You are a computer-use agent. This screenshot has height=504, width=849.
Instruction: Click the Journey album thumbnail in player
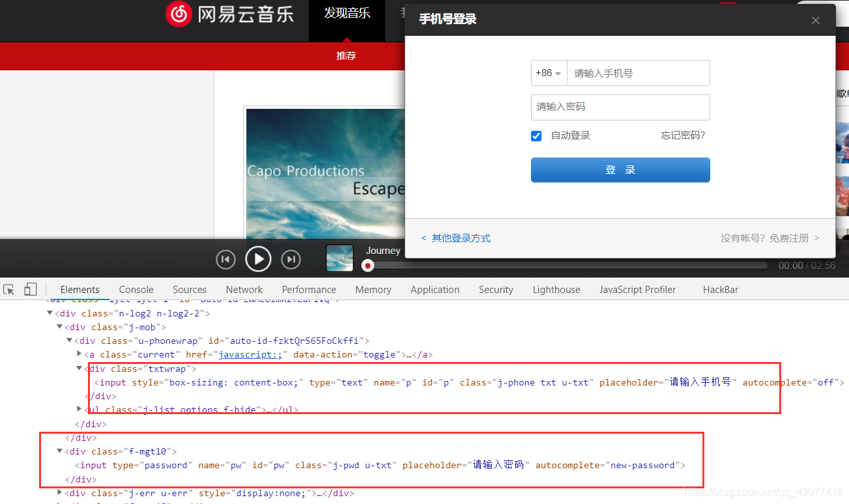339,258
